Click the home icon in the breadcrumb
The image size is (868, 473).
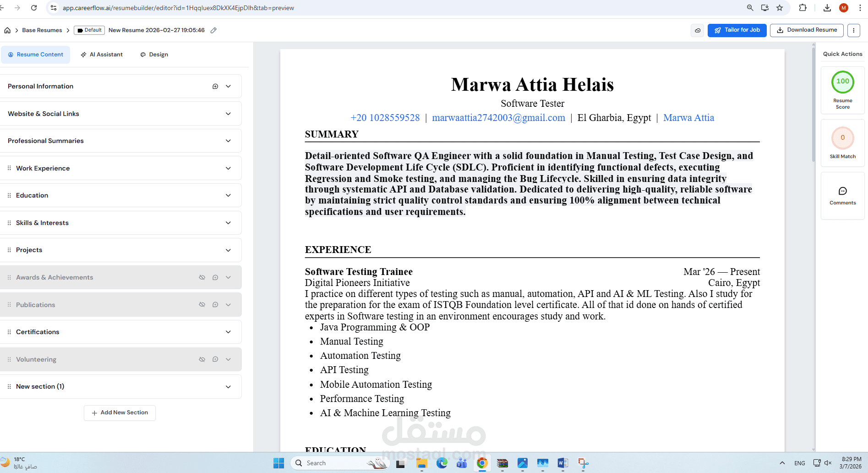[7, 30]
